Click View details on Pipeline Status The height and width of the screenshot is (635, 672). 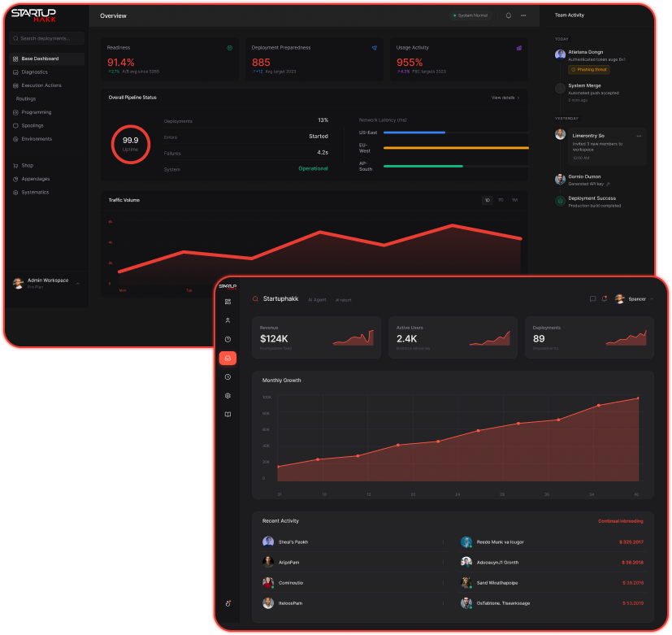[x=505, y=98]
